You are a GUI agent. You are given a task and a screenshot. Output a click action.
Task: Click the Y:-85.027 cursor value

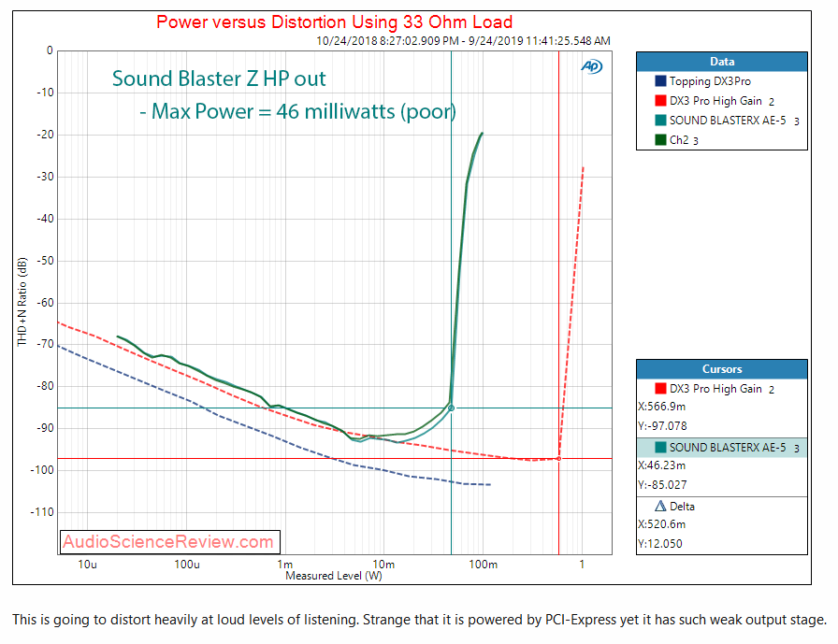click(x=663, y=485)
